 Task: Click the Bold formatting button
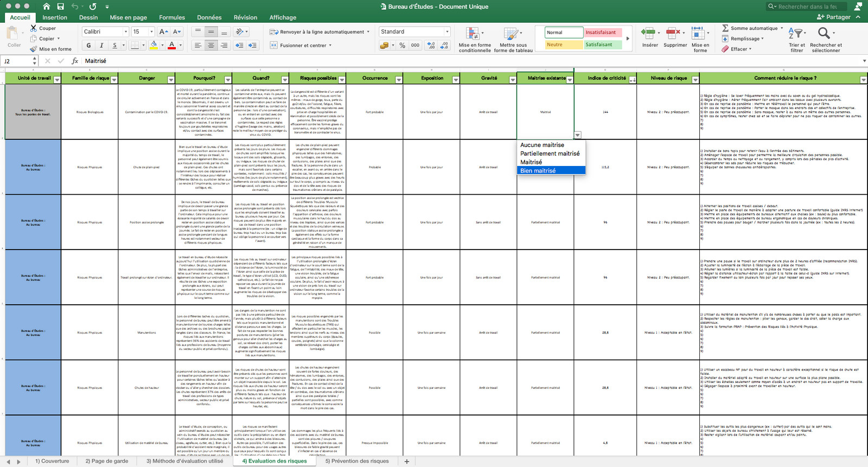pos(88,46)
